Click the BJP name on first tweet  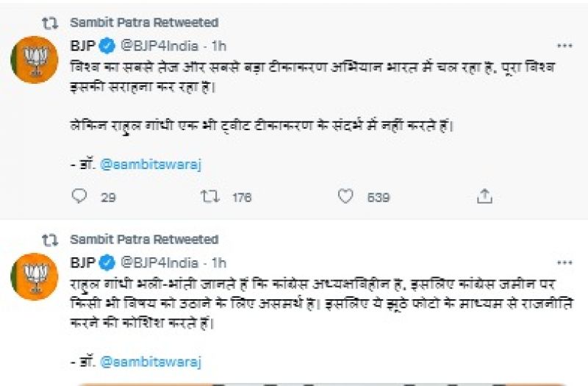[x=82, y=46]
